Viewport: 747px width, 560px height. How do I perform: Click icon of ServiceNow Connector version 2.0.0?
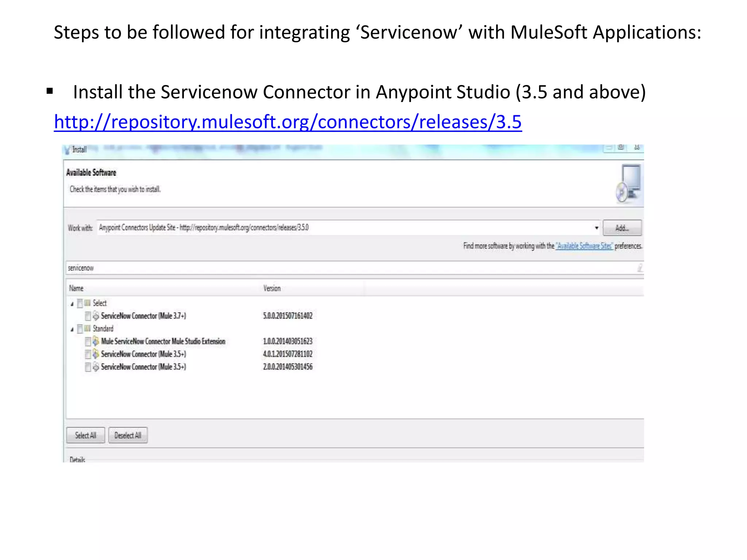[96, 366]
